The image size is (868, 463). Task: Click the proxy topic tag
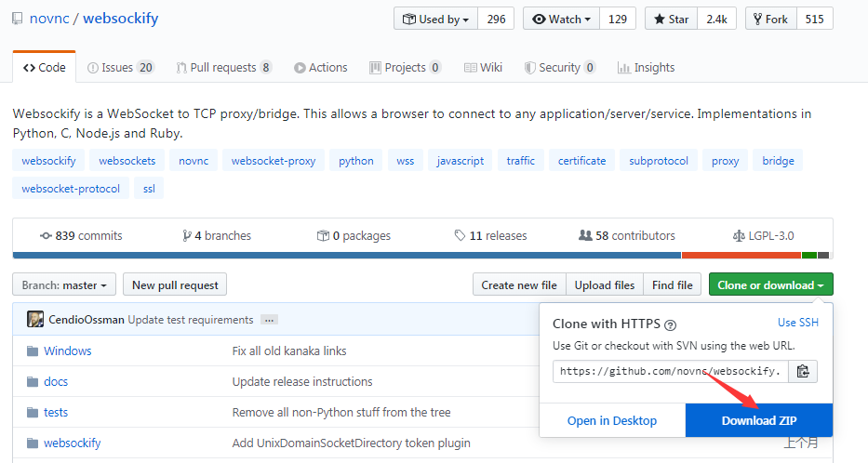725,161
